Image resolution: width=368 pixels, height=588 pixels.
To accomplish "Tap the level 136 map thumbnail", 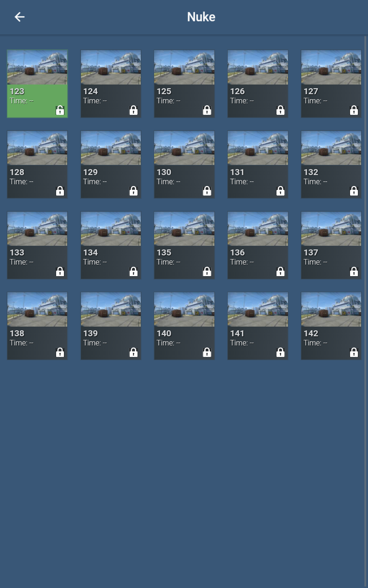I will click(x=258, y=229).
